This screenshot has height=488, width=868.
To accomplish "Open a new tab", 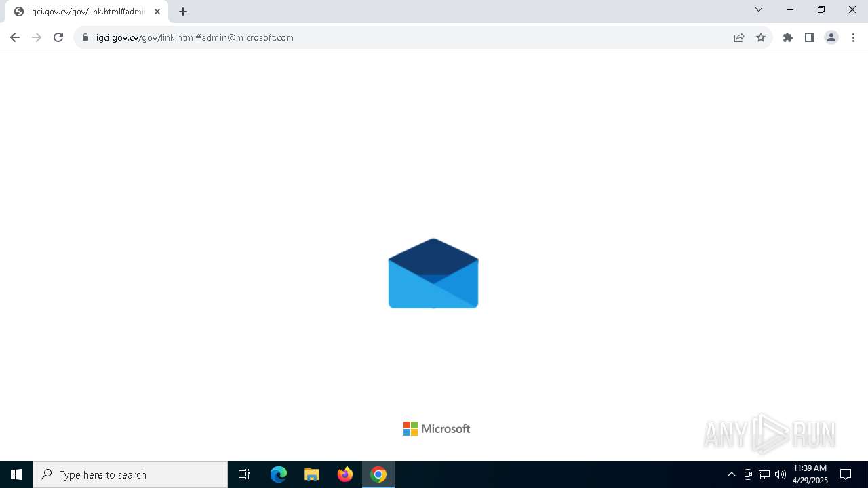I will (x=183, y=12).
